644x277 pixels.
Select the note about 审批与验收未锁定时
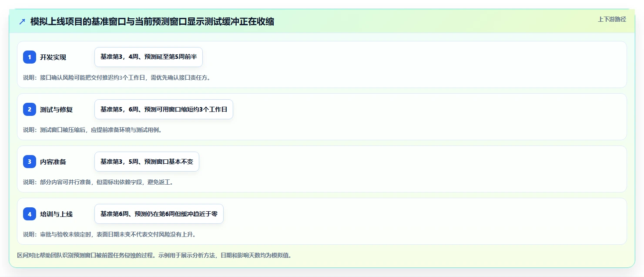point(109,234)
